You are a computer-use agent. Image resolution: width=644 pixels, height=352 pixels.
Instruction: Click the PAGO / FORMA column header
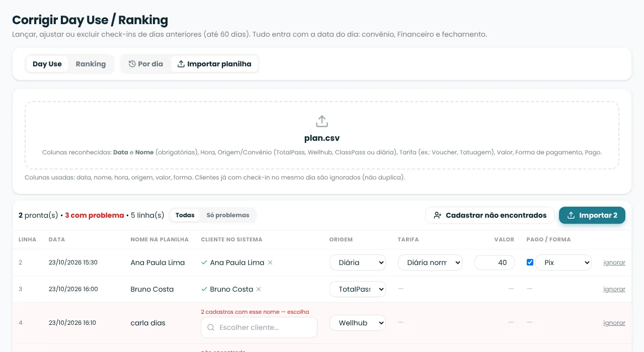point(548,239)
